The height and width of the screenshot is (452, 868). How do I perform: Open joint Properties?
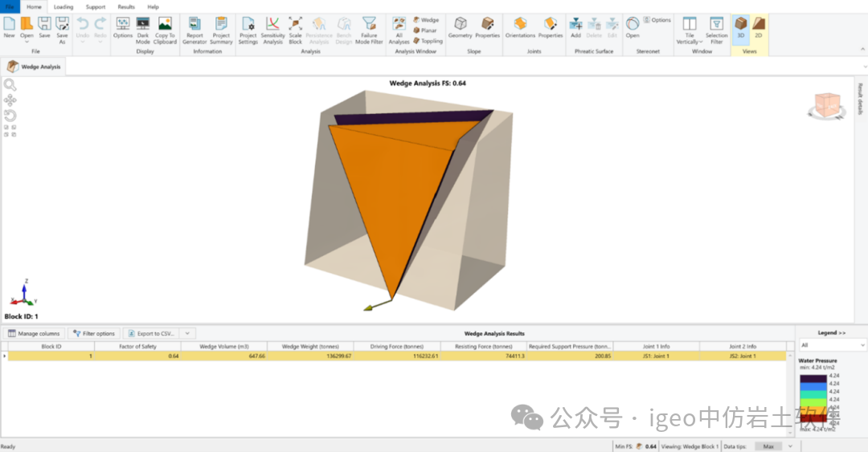click(x=551, y=27)
